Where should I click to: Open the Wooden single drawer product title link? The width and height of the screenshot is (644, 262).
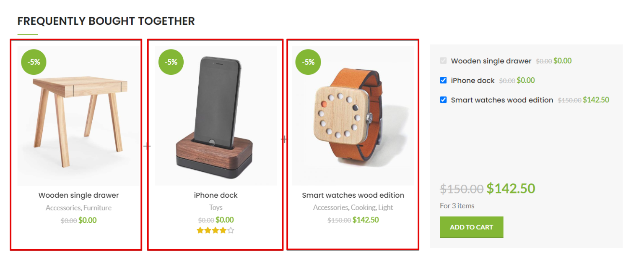pos(78,195)
